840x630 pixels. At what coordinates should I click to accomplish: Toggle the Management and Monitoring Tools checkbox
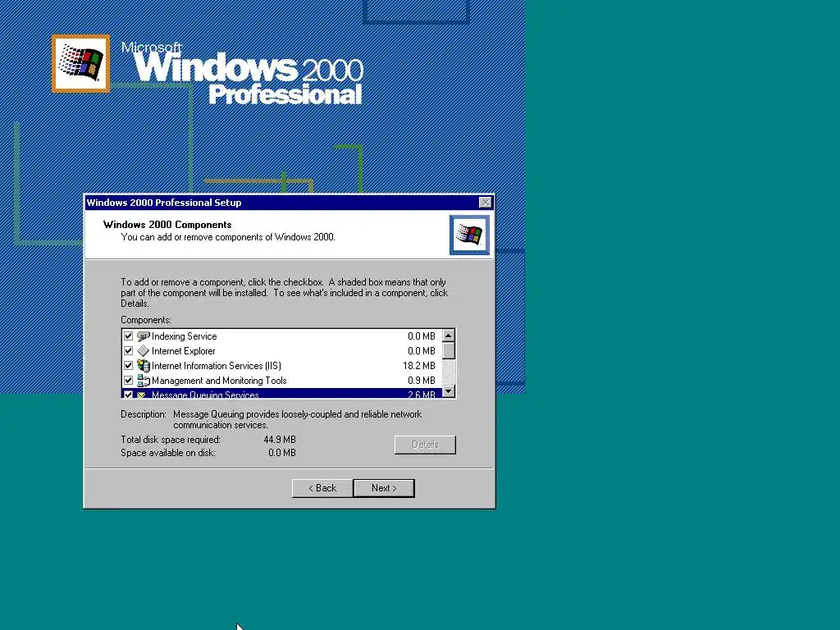pos(128,381)
